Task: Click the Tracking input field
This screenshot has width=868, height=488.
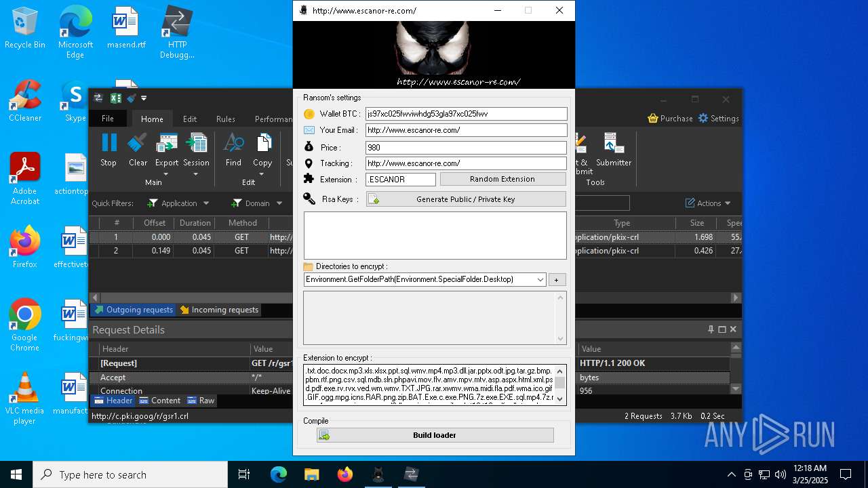Action: [466, 163]
